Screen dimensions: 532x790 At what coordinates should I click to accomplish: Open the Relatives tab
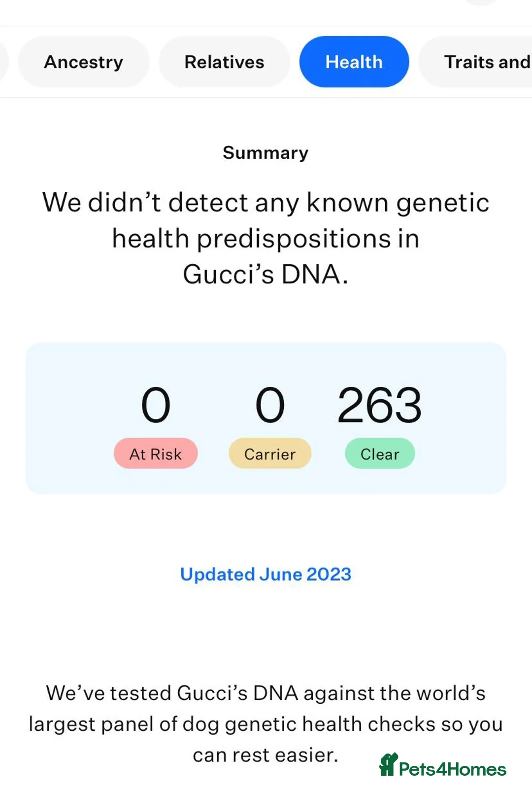224,61
